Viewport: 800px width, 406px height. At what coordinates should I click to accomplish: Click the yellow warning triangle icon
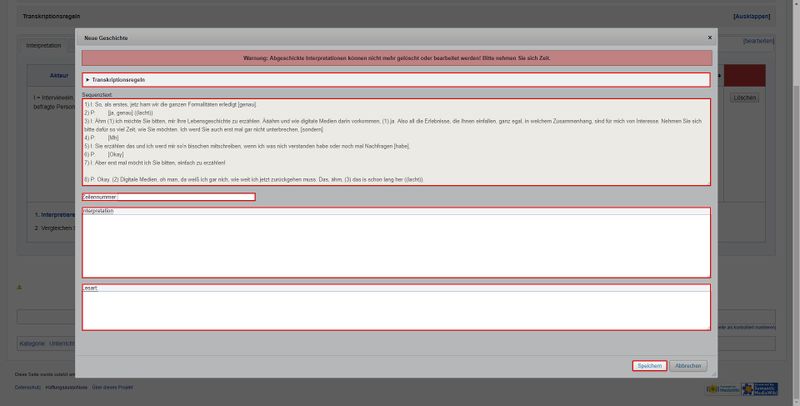(19, 287)
